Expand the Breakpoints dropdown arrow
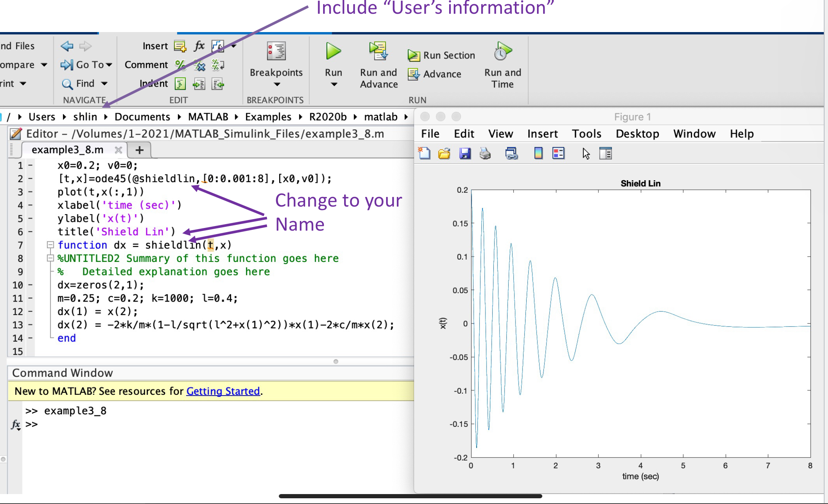 pos(276,85)
